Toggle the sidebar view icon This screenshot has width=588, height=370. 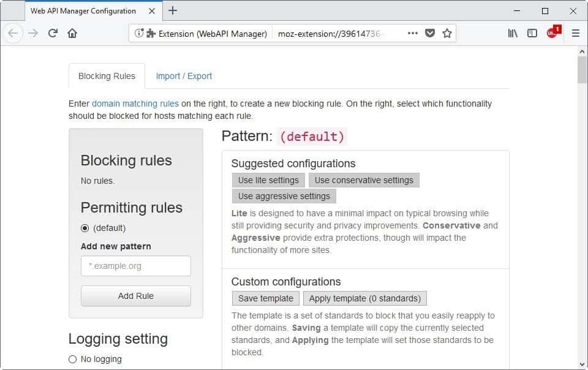click(x=532, y=33)
